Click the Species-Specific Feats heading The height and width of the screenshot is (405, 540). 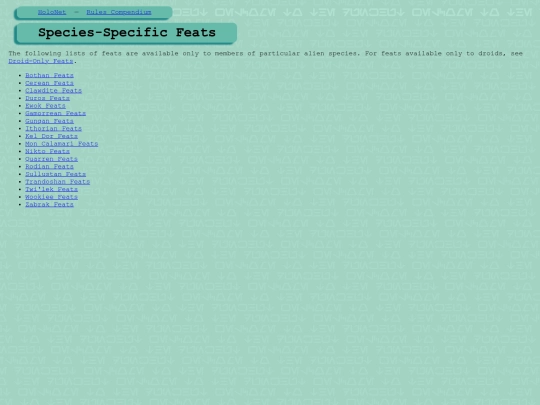click(x=127, y=33)
